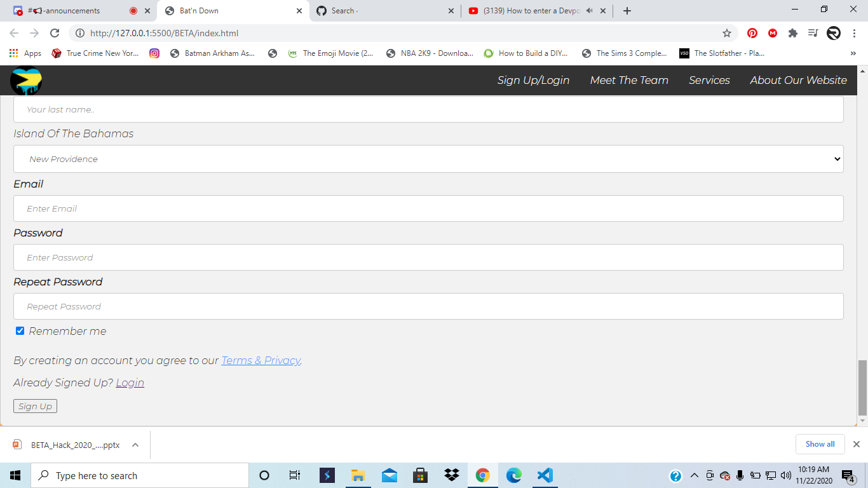Open the NBA 2K9 Download bookmark
This screenshot has height=488, width=868.
430,53
